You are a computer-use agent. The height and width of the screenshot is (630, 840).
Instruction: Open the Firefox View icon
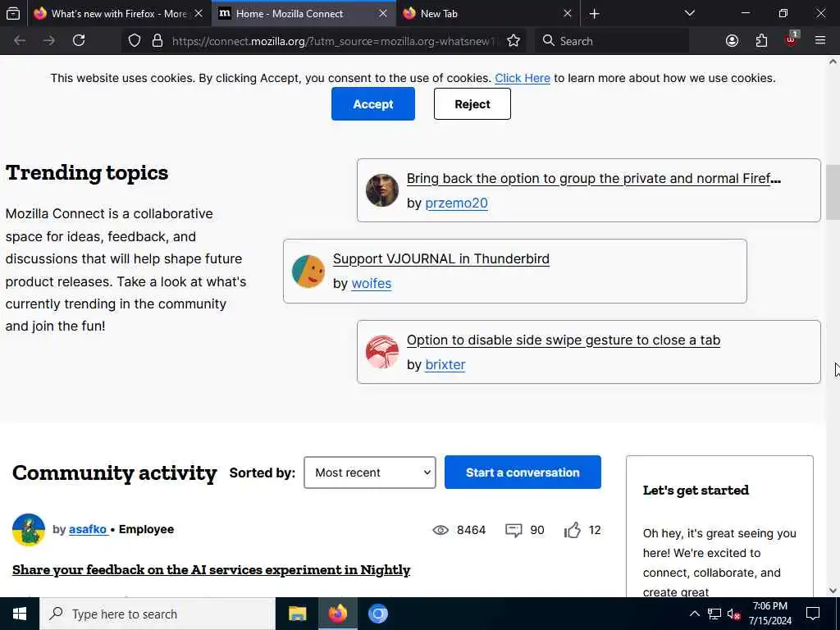pos(13,14)
